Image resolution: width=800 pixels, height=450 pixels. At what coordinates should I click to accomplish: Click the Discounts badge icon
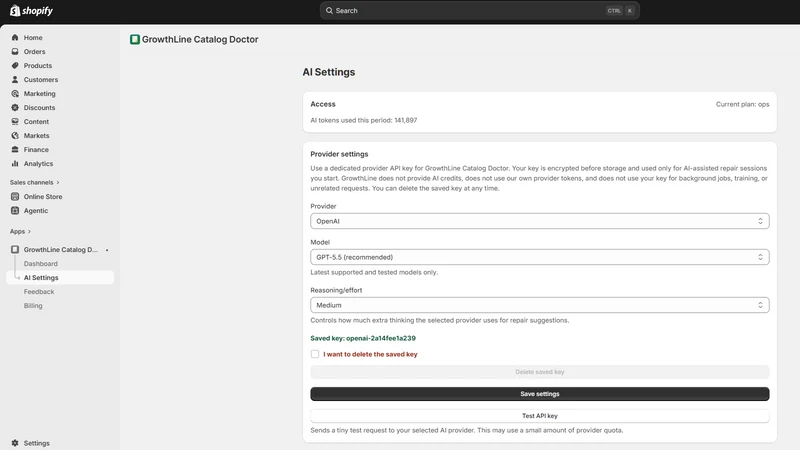(15, 108)
